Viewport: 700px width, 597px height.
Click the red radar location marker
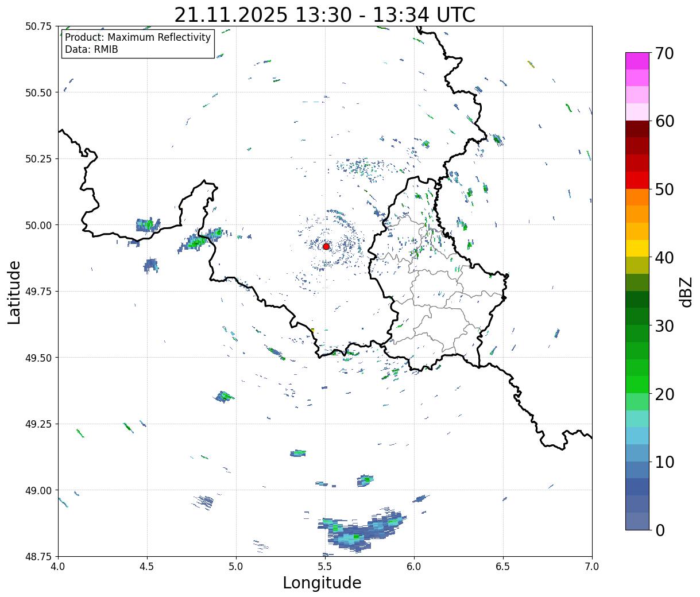(x=326, y=246)
